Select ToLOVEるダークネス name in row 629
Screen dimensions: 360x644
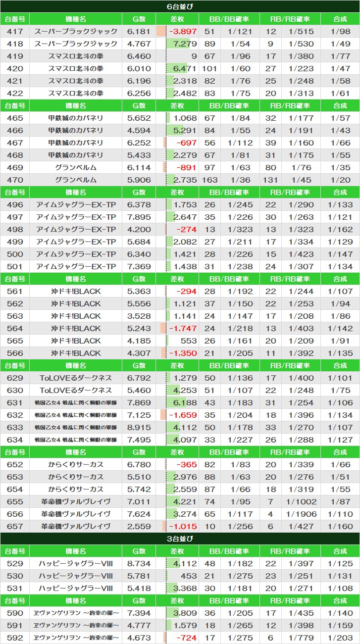76,378
